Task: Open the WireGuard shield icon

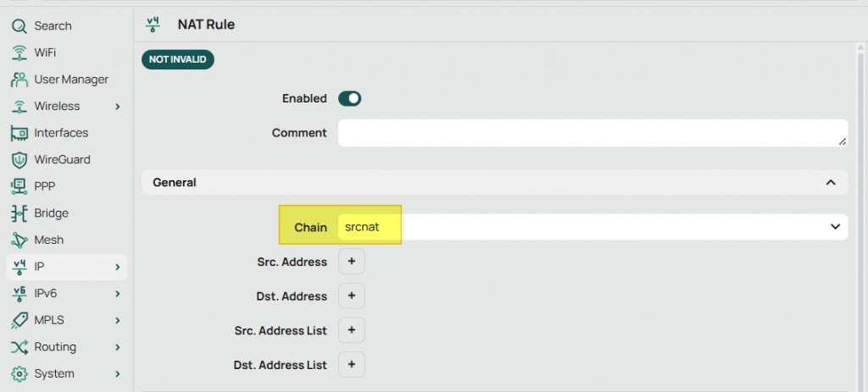Action: click(x=19, y=160)
